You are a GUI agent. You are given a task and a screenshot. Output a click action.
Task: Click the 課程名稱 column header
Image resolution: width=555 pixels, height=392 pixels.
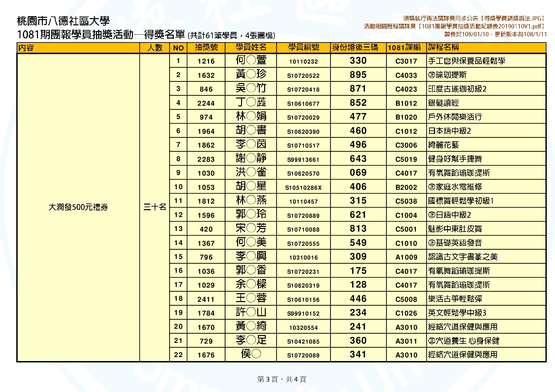443,47
